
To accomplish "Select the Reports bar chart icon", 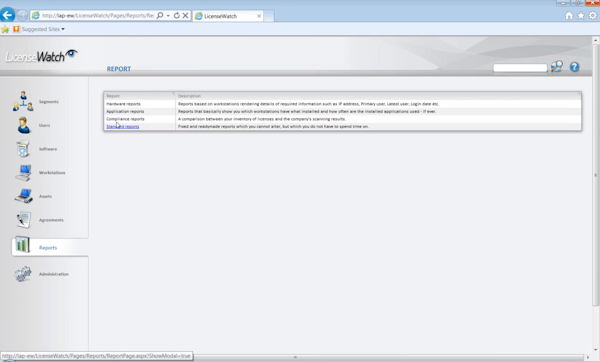I will tap(23, 245).
